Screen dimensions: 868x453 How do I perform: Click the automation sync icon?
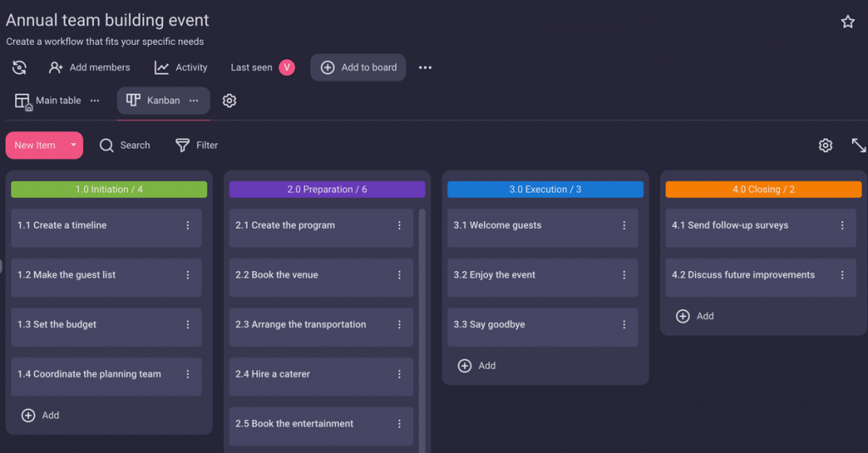point(19,68)
